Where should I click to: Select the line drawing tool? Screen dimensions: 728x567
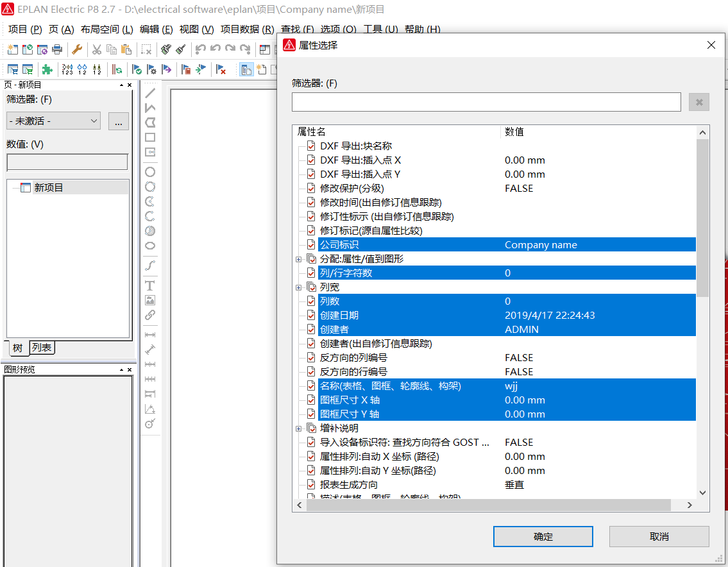pyautogui.click(x=150, y=93)
